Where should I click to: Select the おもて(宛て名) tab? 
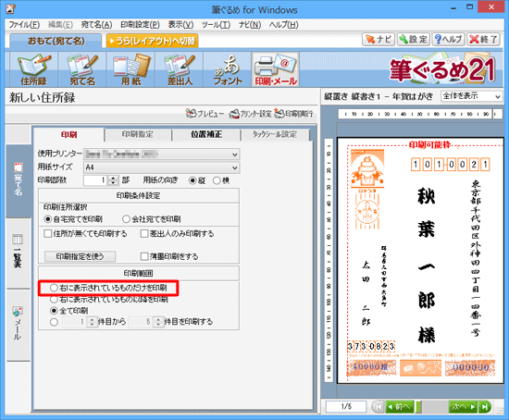tap(56, 42)
